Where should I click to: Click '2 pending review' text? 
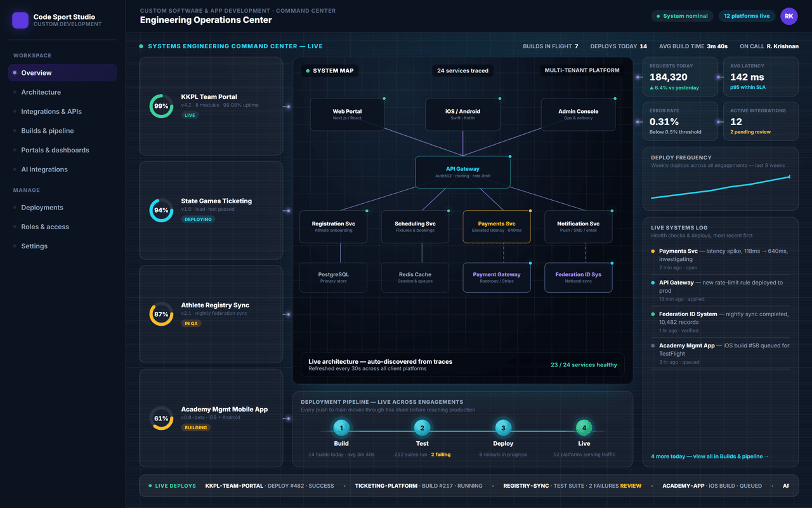750,132
